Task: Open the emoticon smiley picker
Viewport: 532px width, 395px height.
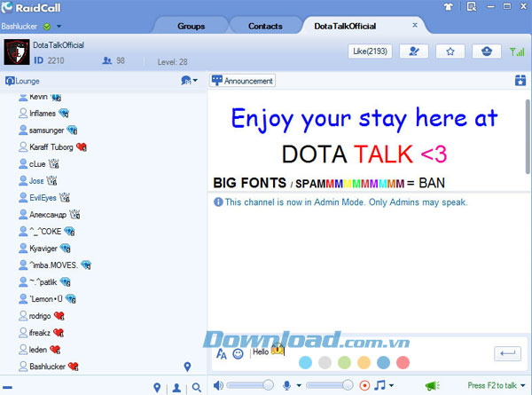Action: pyautogui.click(x=238, y=353)
